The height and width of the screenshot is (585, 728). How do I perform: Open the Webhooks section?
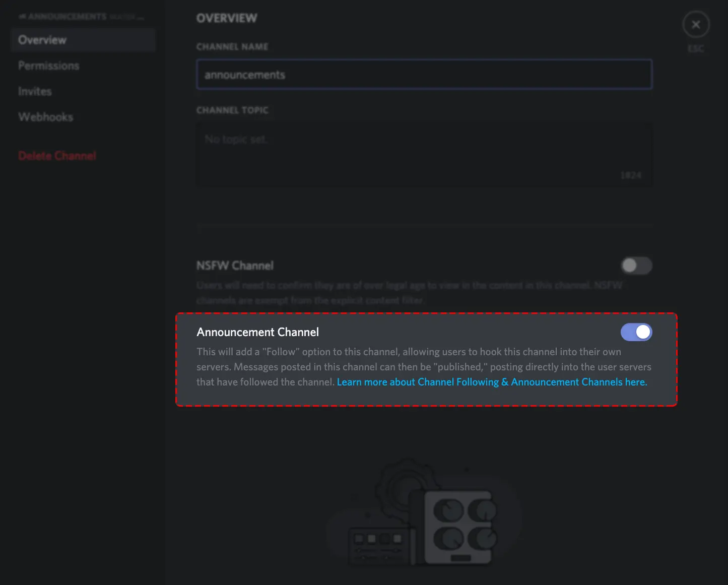[46, 117]
